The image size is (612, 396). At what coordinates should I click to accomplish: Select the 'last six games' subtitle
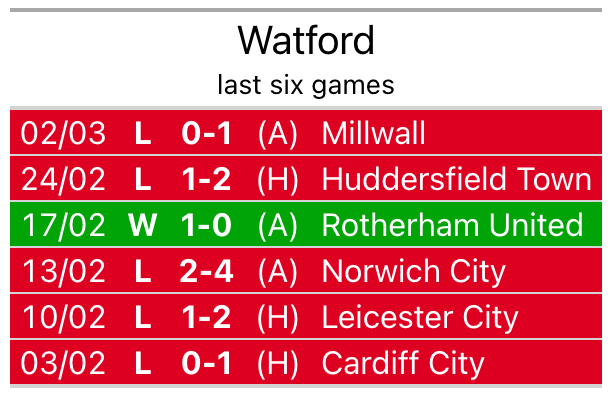(x=306, y=85)
